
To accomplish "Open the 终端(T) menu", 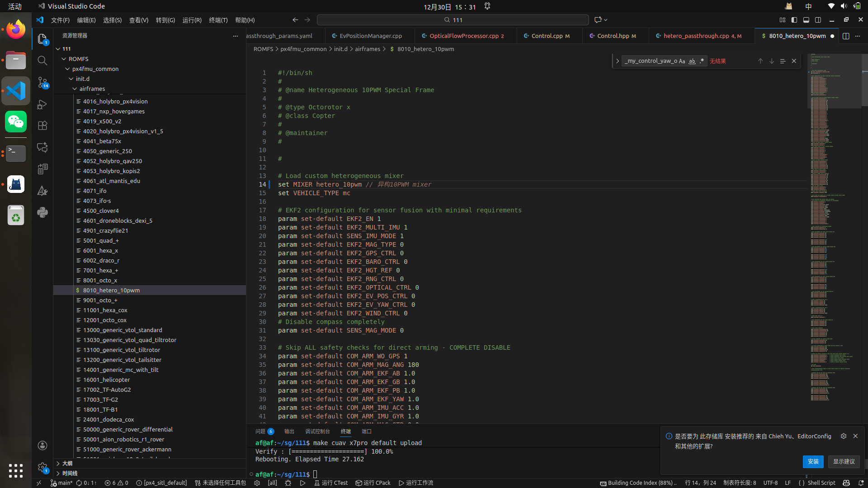I will (218, 20).
